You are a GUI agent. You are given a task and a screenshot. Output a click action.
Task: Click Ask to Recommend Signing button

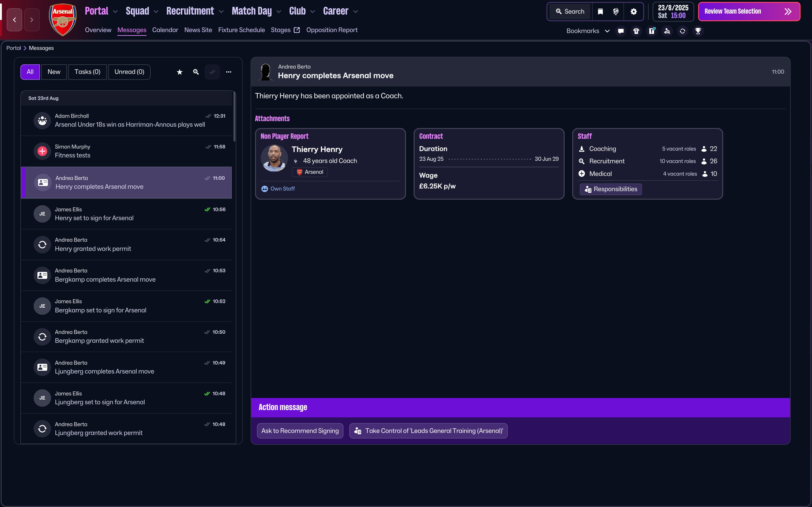pyautogui.click(x=300, y=431)
